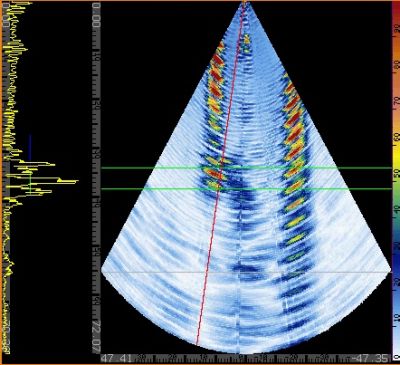Click the 72.07 depth ruler label

tap(96, 340)
